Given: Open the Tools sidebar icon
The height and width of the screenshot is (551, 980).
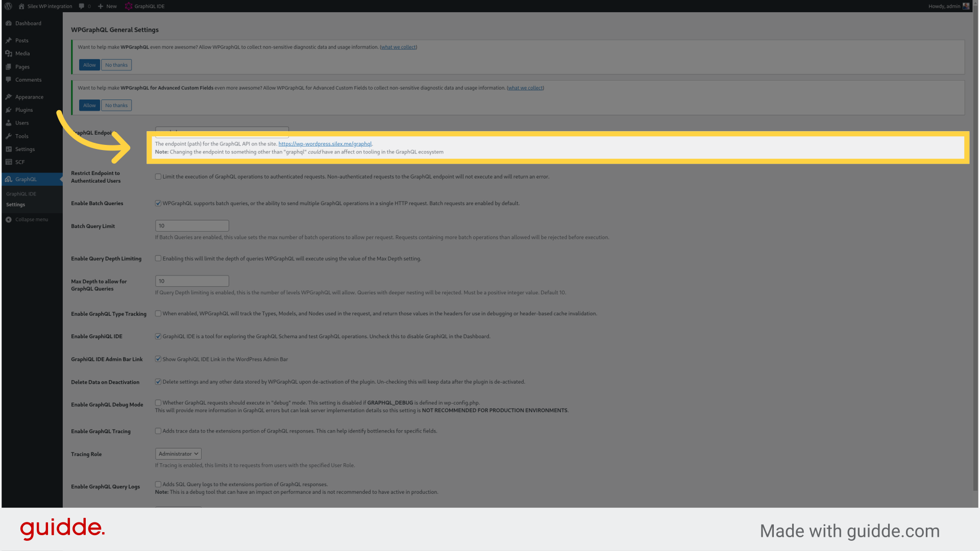Looking at the screenshot, I should point(9,135).
